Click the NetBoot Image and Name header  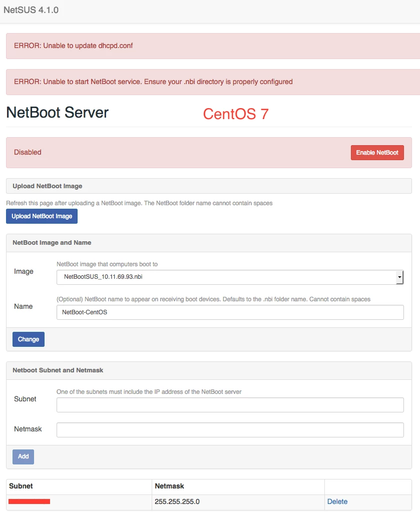[x=52, y=242]
